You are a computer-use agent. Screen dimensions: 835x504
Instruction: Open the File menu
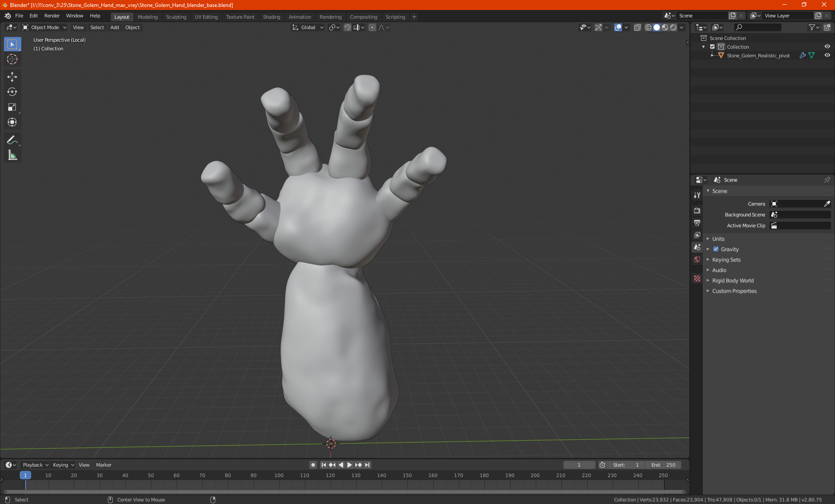point(19,16)
